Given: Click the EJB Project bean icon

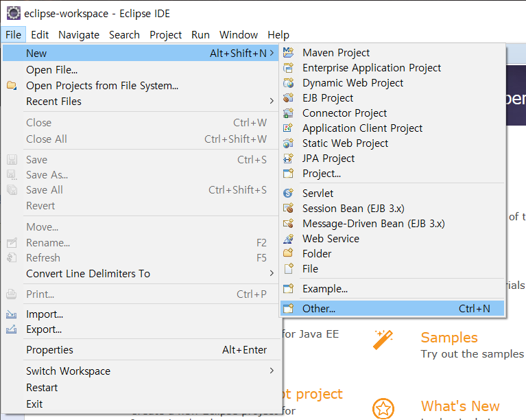Looking at the screenshot, I should pyautogui.click(x=288, y=98).
